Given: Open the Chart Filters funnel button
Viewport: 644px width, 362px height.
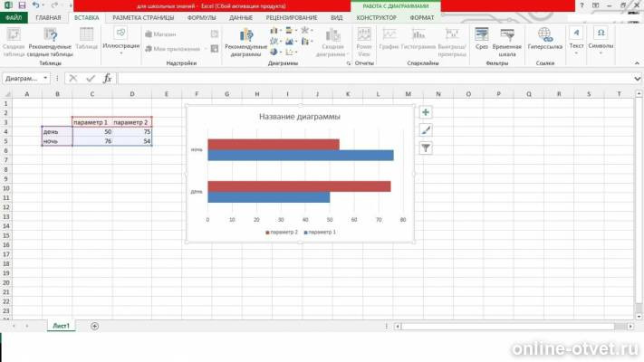Looking at the screenshot, I should pyautogui.click(x=426, y=148).
